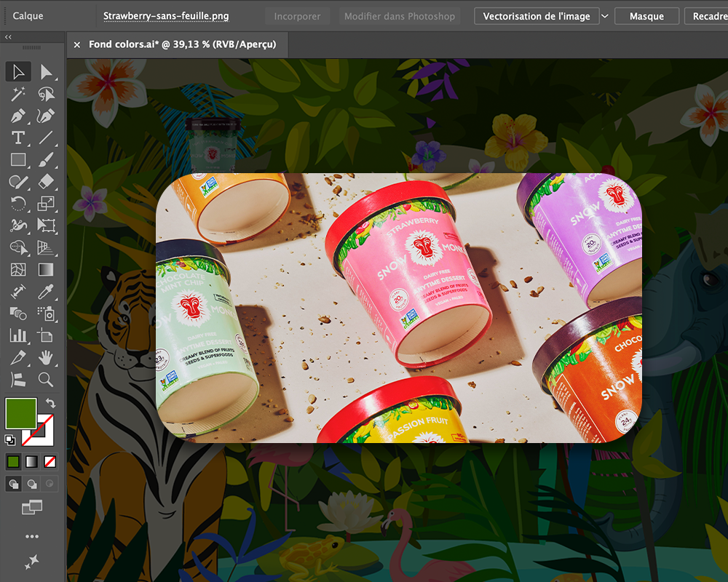
Task: Select the Column Graph tool
Action: click(x=18, y=335)
